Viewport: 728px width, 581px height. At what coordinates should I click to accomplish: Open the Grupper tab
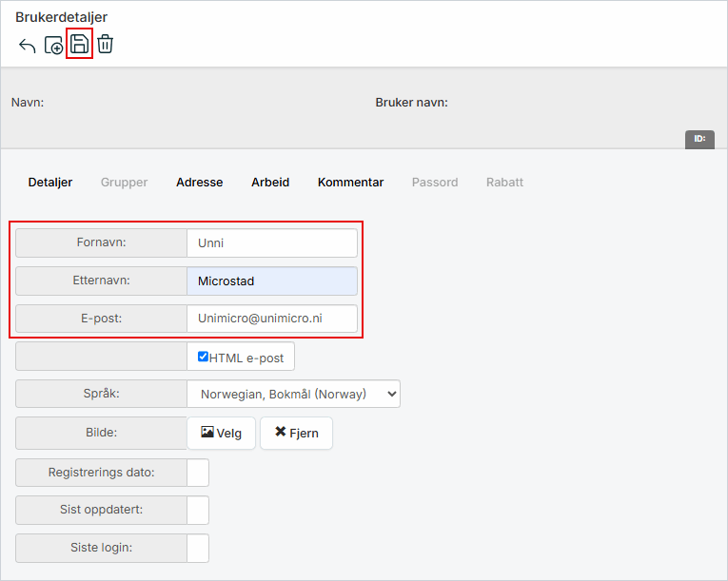(125, 183)
